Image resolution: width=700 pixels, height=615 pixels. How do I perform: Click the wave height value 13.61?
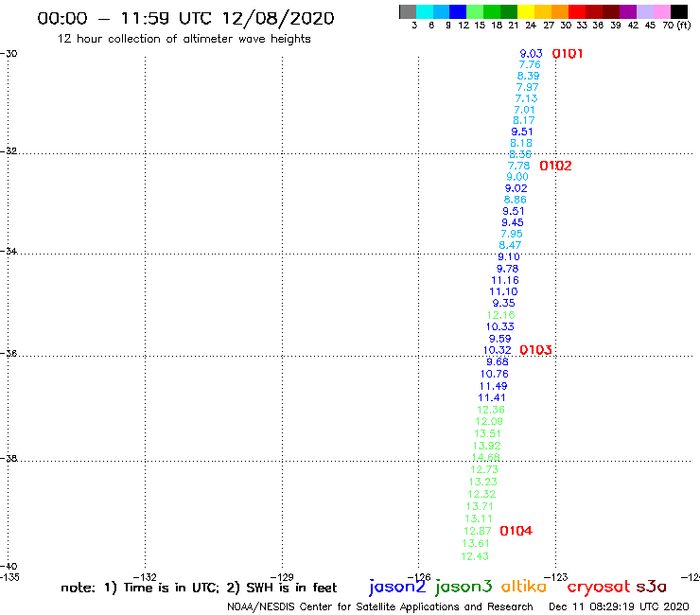[x=476, y=543]
